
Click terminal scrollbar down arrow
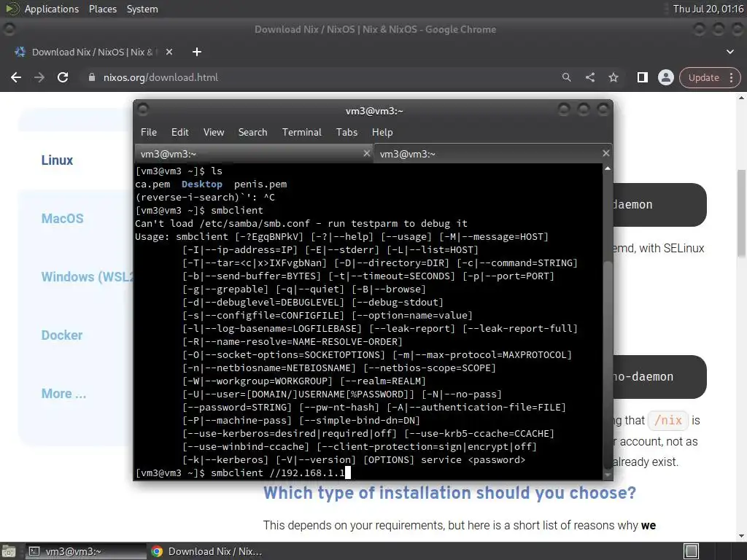(x=608, y=475)
